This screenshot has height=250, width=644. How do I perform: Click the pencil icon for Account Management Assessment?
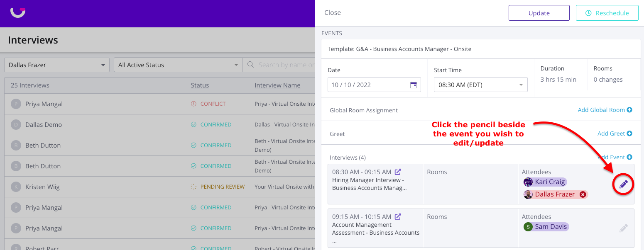click(623, 228)
